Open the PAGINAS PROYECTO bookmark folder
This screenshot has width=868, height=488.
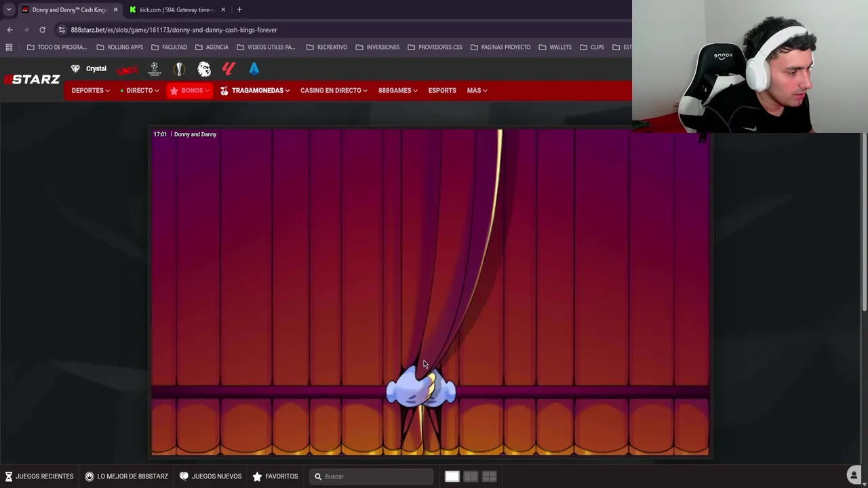tap(500, 47)
